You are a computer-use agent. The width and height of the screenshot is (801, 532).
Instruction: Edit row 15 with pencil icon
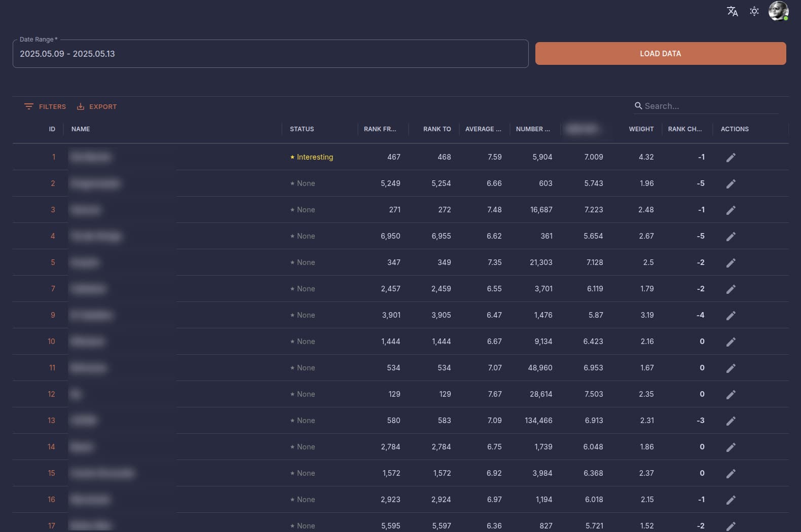[731, 474]
